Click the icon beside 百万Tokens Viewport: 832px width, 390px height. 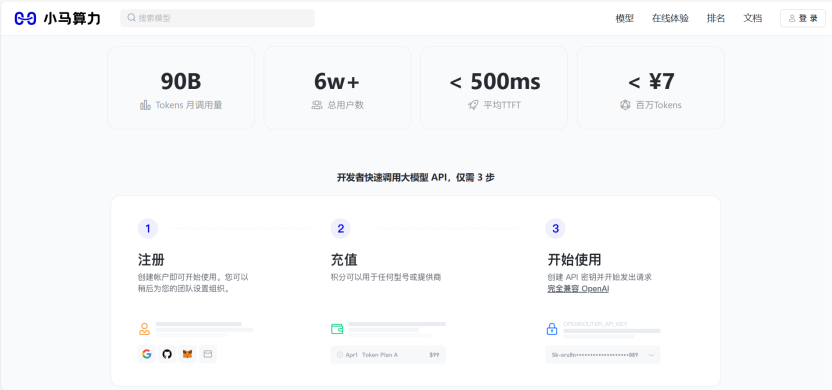tap(625, 105)
